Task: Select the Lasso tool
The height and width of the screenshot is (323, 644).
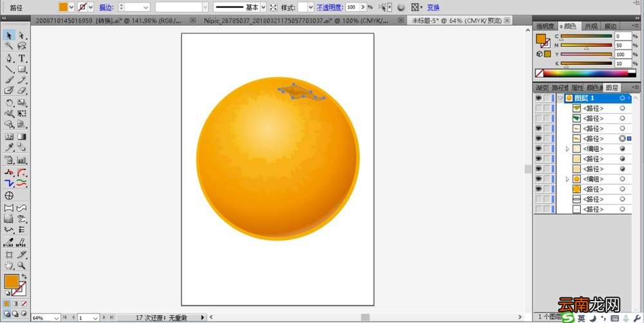Action: (22, 46)
